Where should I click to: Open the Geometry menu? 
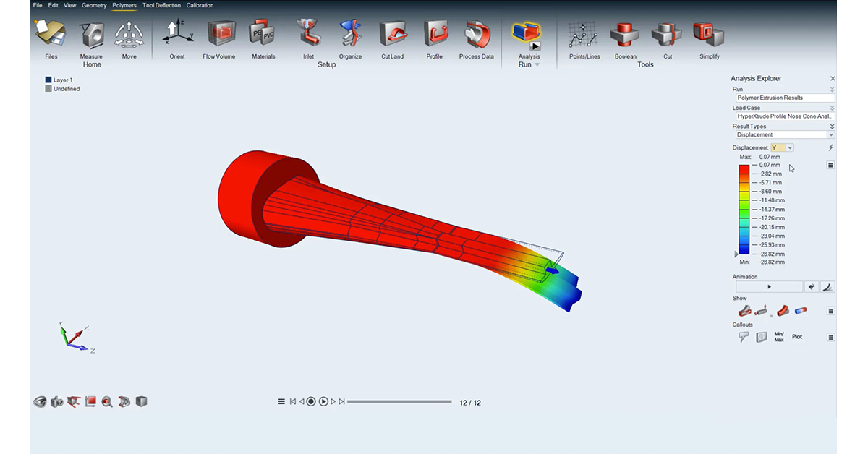pyautogui.click(x=94, y=5)
